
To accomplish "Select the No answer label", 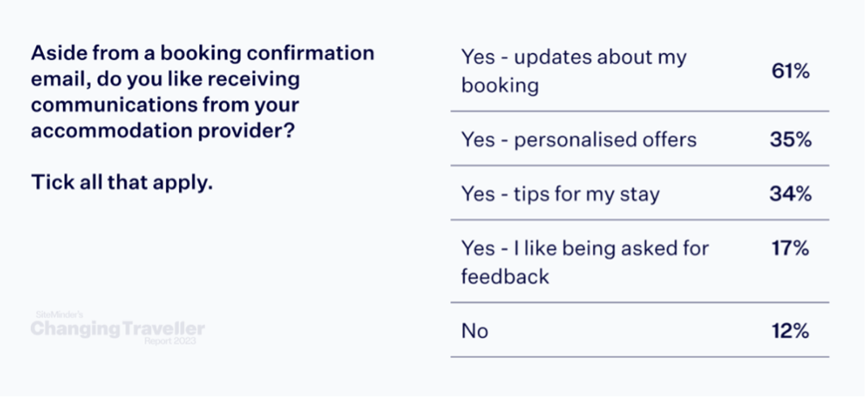I will 474,332.
